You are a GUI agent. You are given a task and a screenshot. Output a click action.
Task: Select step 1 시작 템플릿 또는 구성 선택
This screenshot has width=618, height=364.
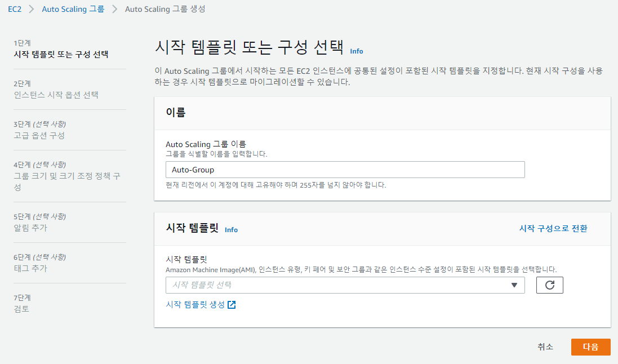61,54
